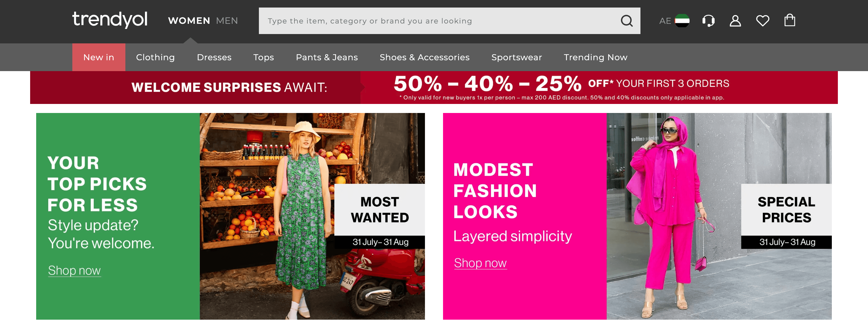868x326 pixels.
Task: Open the AE country selector
Action: (674, 21)
